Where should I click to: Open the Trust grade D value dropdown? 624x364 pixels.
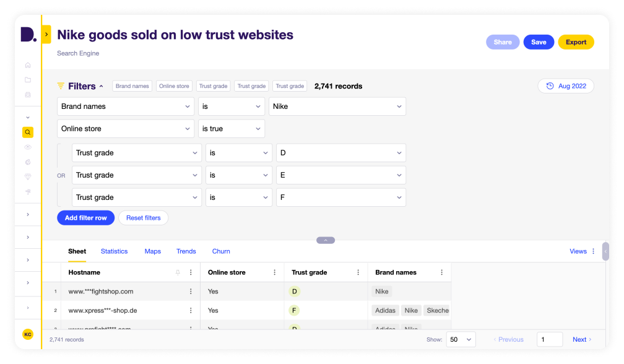pos(341,153)
